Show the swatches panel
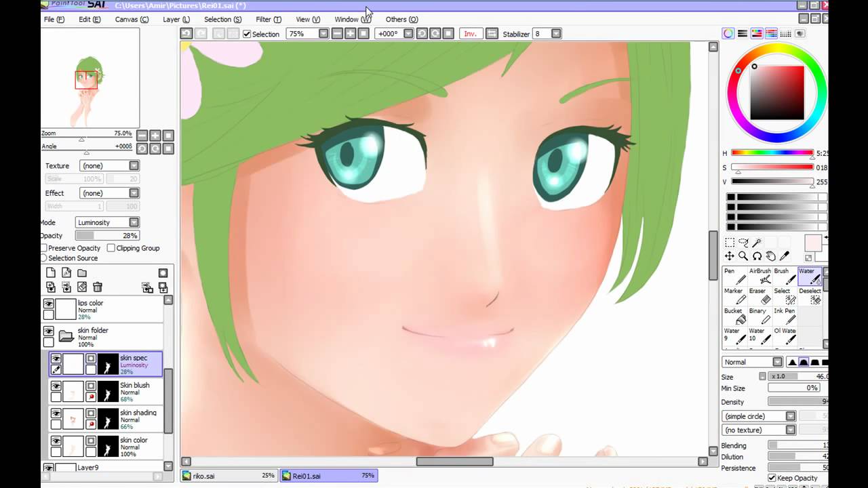This screenshot has height=488, width=868. [786, 33]
